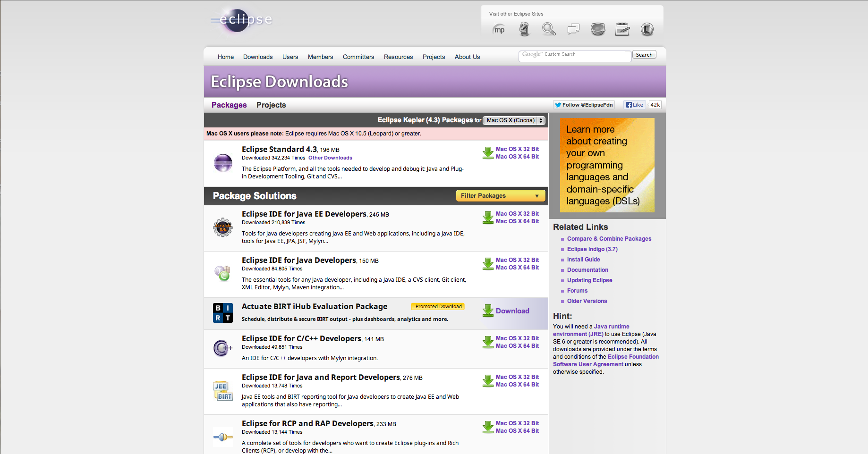The width and height of the screenshot is (868, 454).
Task: Click the RCP and RAP package icon
Action: pyautogui.click(x=223, y=437)
